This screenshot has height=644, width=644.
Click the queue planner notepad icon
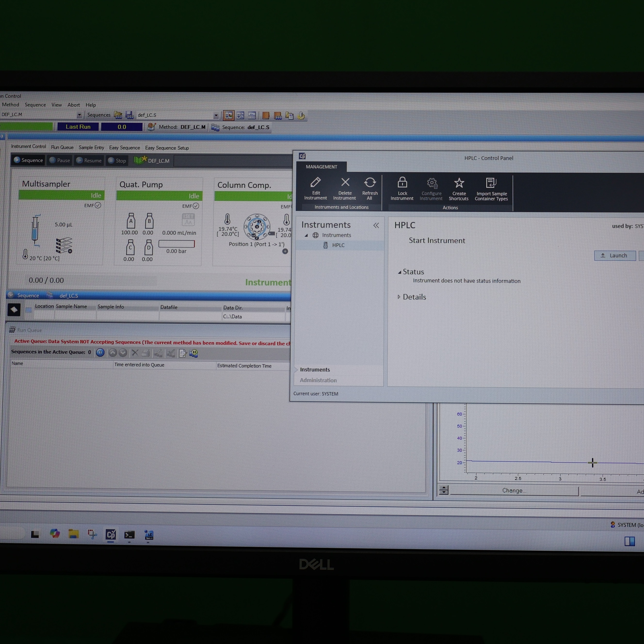coord(182,353)
